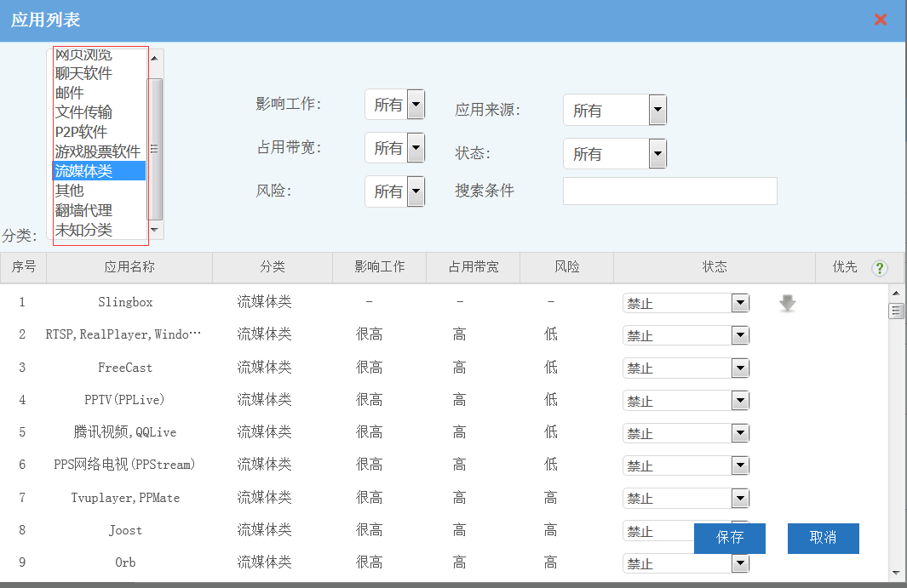Expand the 状态 filter dropdown
Viewport: 907px width, 588px height.
[x=614, y=154]
